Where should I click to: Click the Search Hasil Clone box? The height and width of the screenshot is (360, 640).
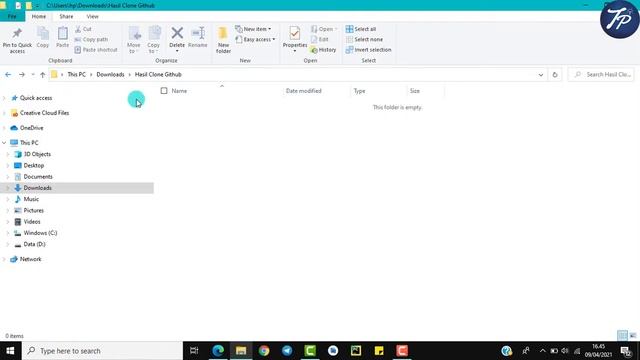pyautogui.click(x=601, y=75)
